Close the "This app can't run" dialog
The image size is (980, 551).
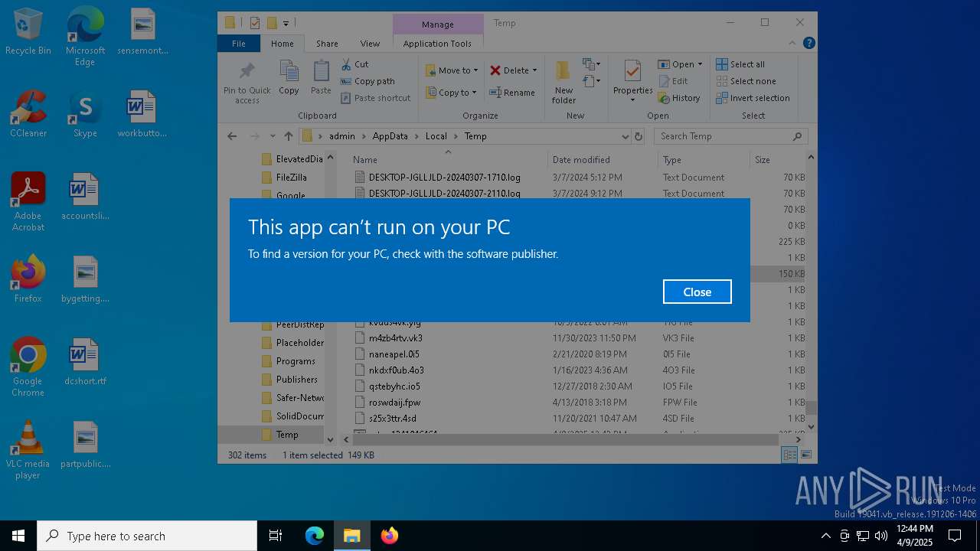697,292
